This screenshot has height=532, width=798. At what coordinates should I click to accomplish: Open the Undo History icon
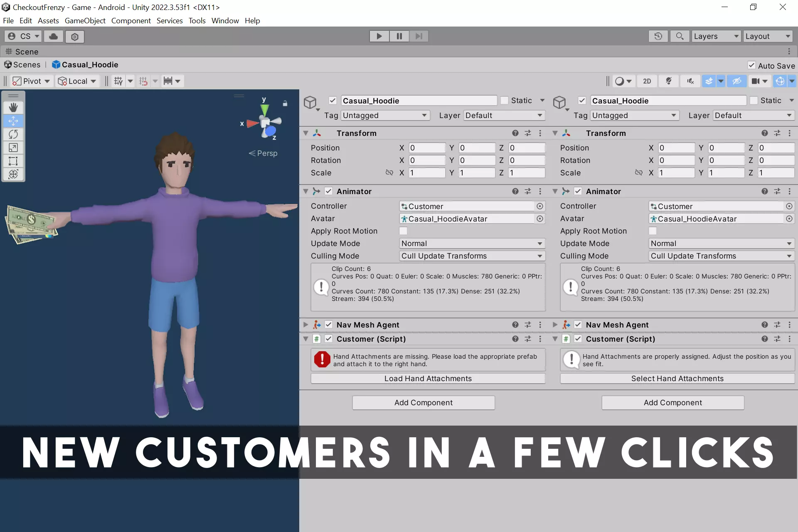point(658,36)
